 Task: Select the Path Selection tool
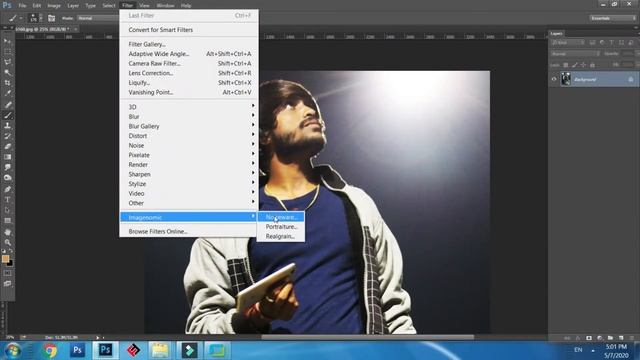(x=7, y=210)
